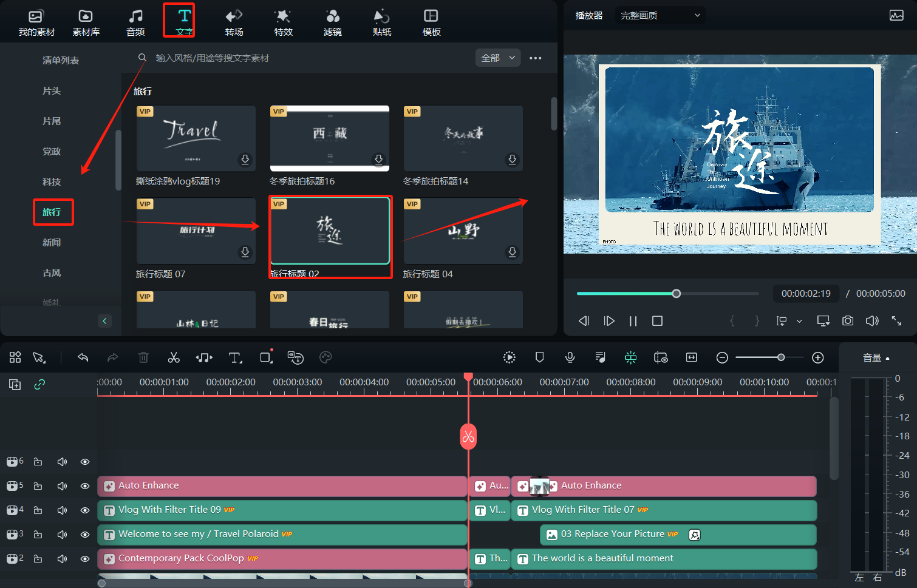The width and height of the screenshot is (917, 588).
Task: Click the add track icon above tracks
Action: [x=15, y=384]
